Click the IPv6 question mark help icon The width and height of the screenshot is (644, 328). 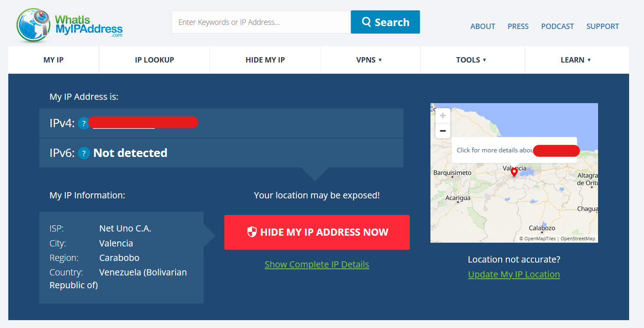pos(84,153)
